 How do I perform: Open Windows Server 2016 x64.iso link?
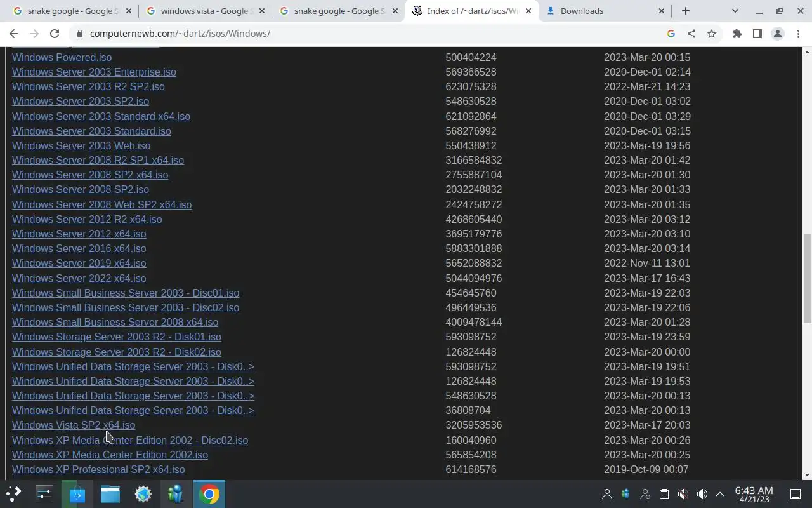79,248
